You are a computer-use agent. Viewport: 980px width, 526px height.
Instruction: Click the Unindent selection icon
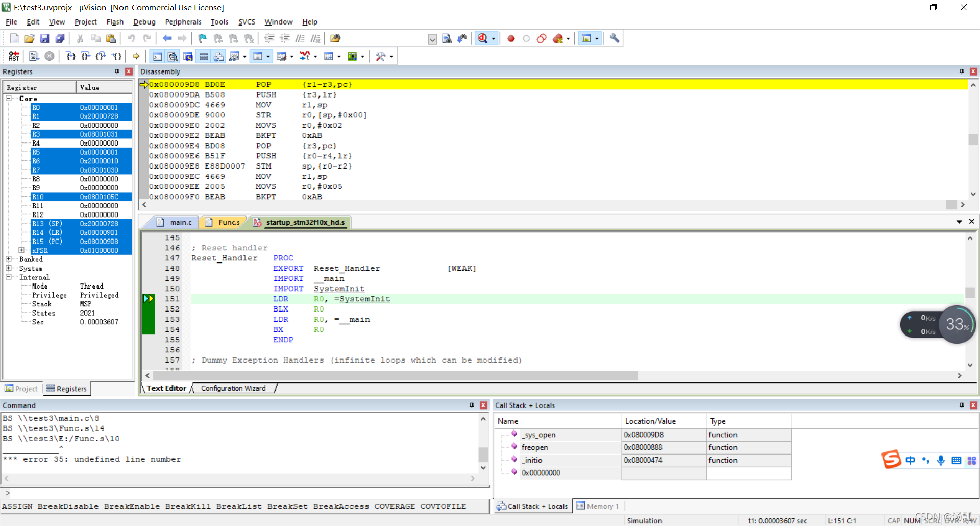click(x=285, y=38)
